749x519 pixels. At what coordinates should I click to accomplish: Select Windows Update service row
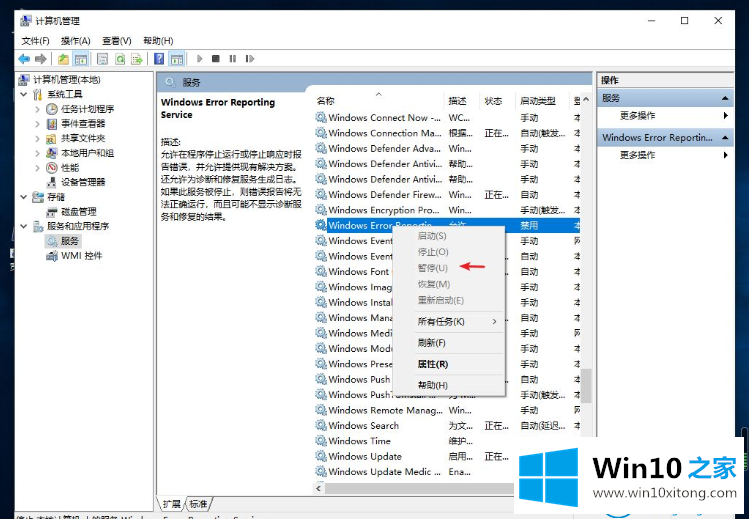click(x=416, y=456)
